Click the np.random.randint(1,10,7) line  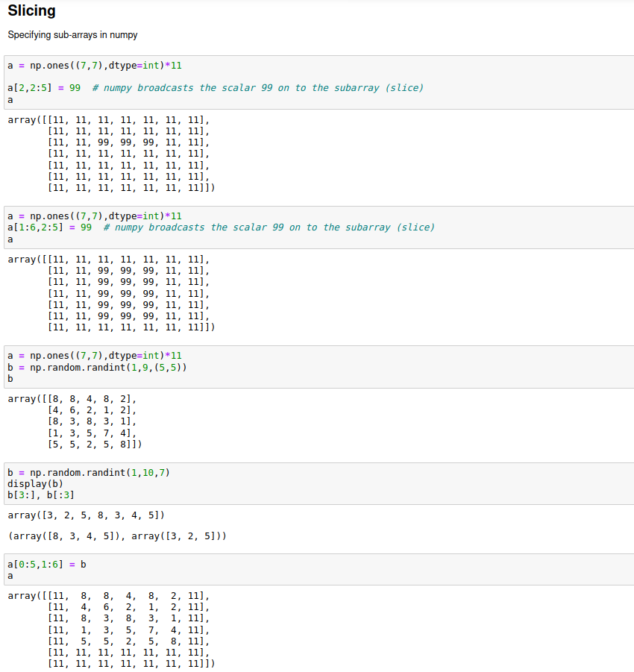89,473
